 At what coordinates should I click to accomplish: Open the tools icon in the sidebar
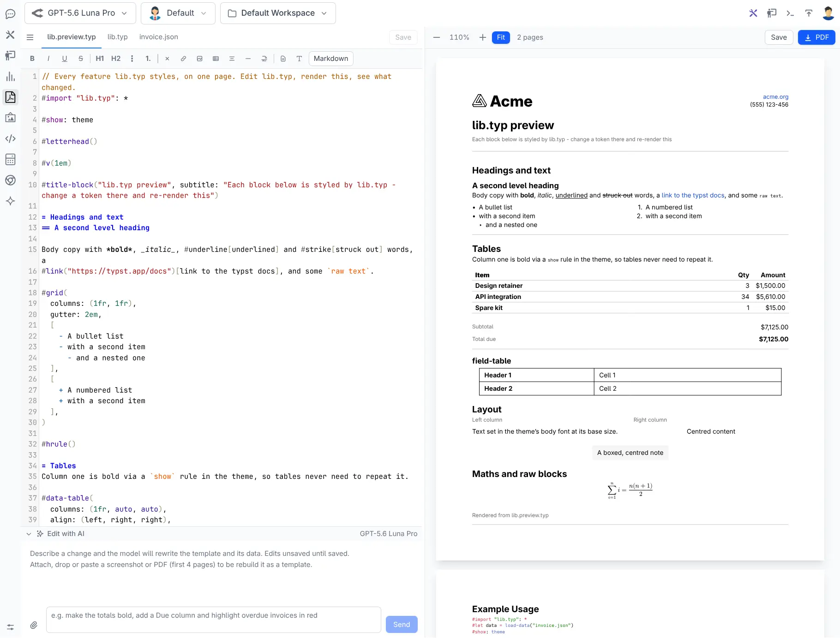(11, 35)
